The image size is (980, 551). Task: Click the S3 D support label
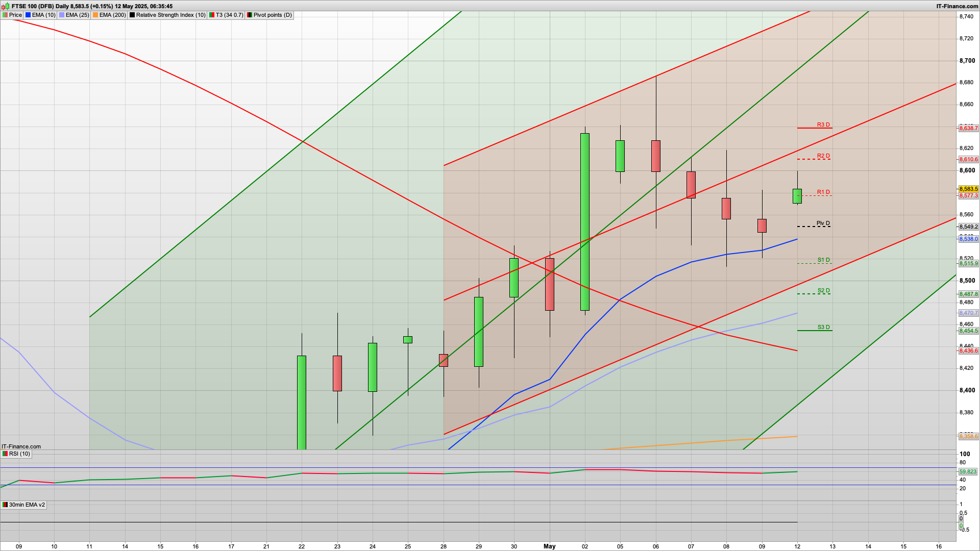tap(823, 327)
